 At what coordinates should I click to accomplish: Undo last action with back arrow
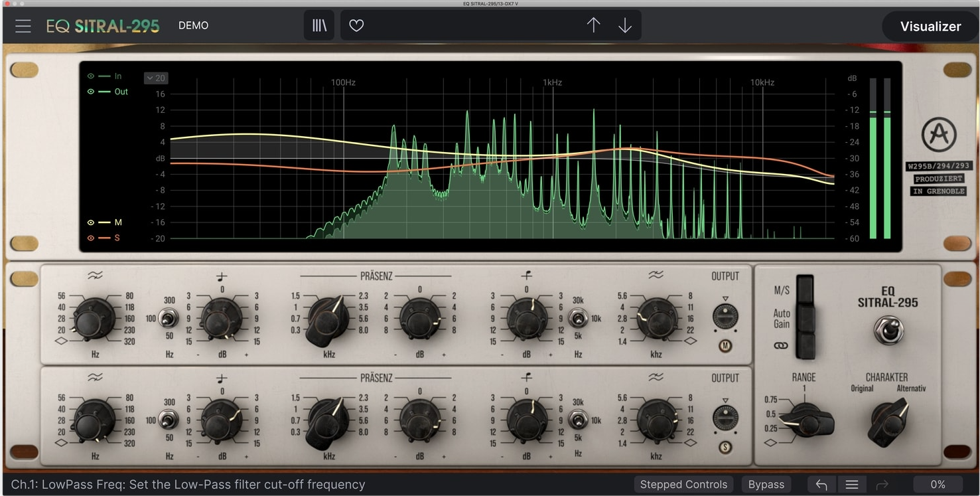click(x=821, y=485)
